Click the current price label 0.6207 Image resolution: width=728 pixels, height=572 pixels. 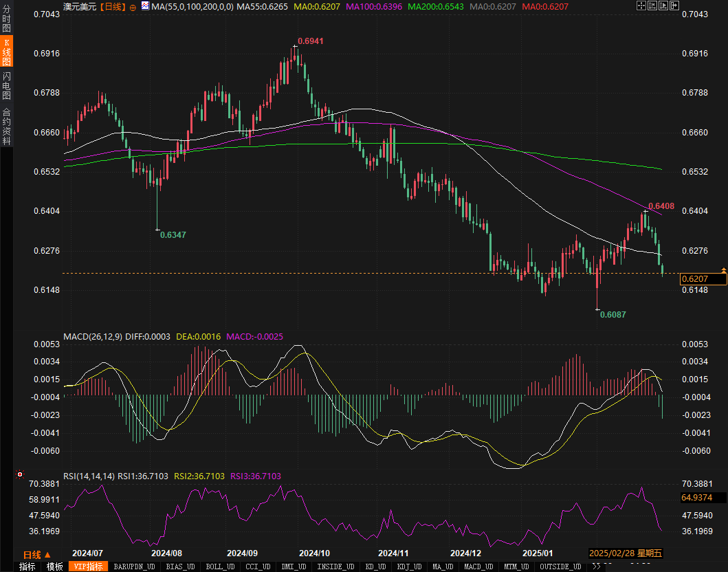coord(702,278)
